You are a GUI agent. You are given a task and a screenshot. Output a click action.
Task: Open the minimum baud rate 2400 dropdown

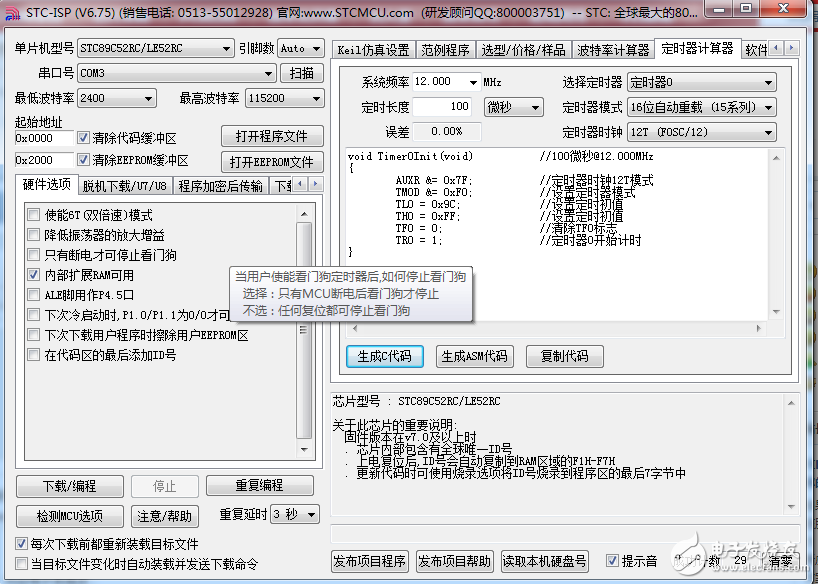(x=117, y=98)
